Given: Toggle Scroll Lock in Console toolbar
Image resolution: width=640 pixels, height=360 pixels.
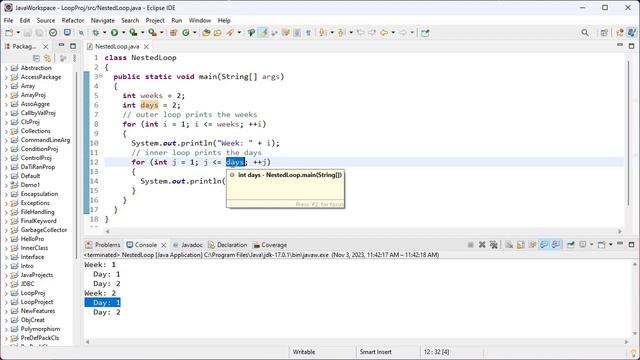Looking at the screenshot, I should tap(521, 244).
